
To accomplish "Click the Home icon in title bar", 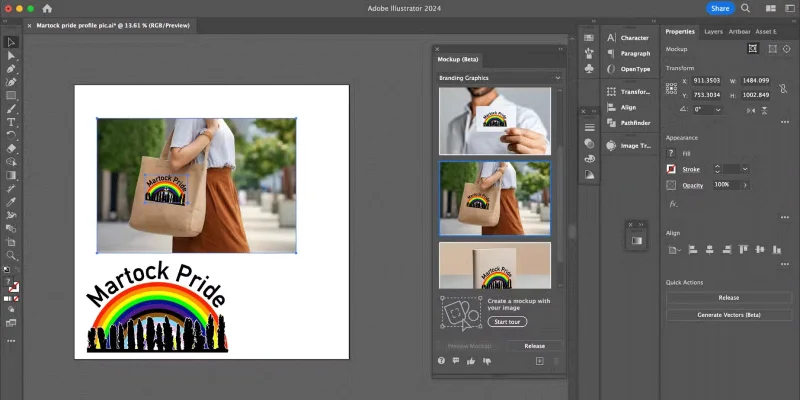I will (46, 8).
